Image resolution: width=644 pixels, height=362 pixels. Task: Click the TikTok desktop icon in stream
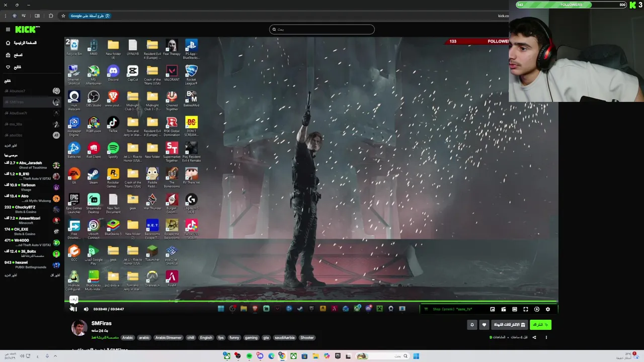pos(113,125)
